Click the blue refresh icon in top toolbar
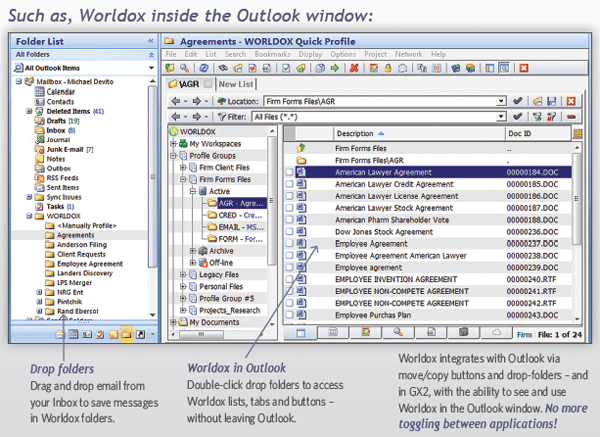600x437 pixels. click(x=204, y=68)
